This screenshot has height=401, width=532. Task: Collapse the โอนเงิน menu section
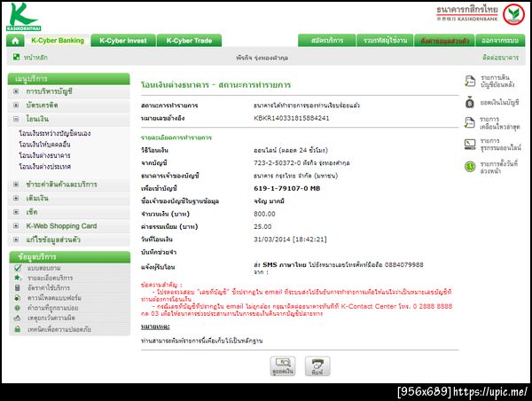point(16,119)
